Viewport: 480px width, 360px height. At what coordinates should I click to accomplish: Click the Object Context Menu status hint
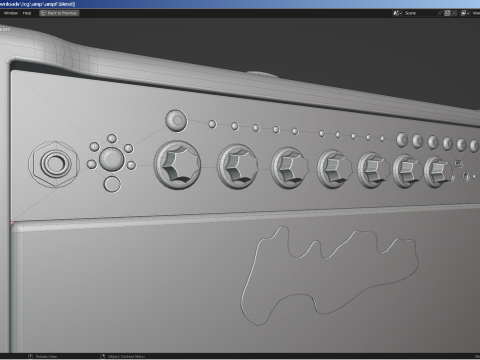point(123,357)
